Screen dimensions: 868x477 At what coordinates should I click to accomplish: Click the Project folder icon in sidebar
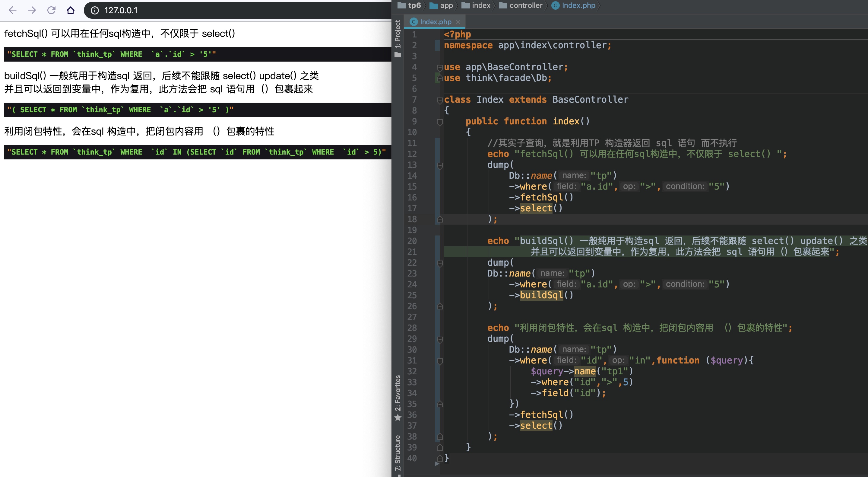(x=398, y=54)
